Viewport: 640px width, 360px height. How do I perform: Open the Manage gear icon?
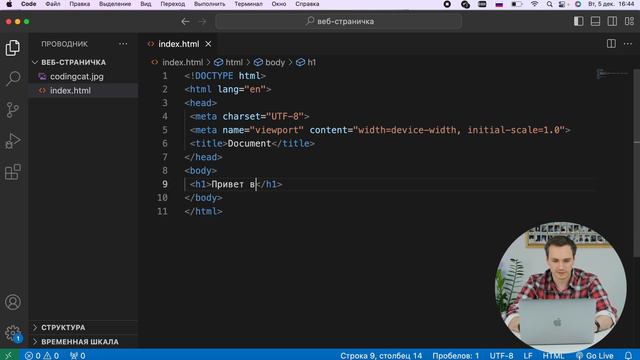click(13, 333)
